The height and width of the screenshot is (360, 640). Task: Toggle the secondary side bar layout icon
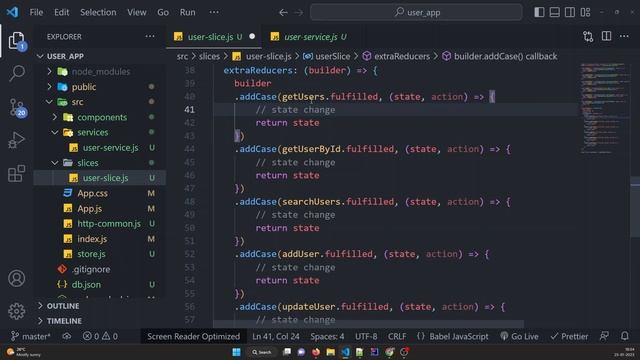570,12
